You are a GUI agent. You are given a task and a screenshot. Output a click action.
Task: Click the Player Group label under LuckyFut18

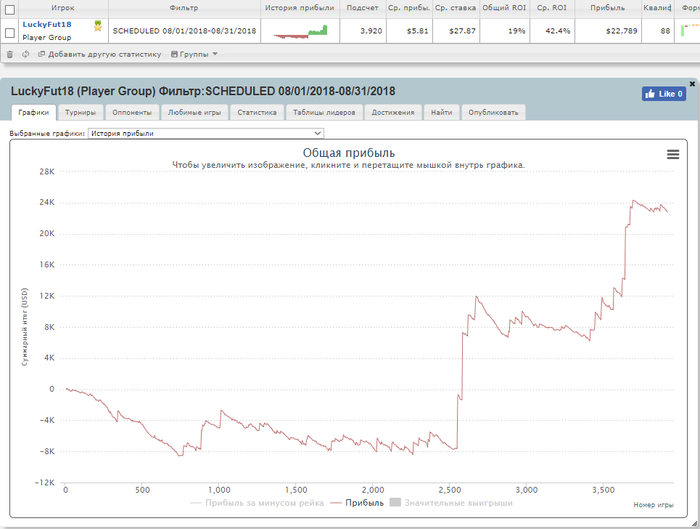click(47, 37)
